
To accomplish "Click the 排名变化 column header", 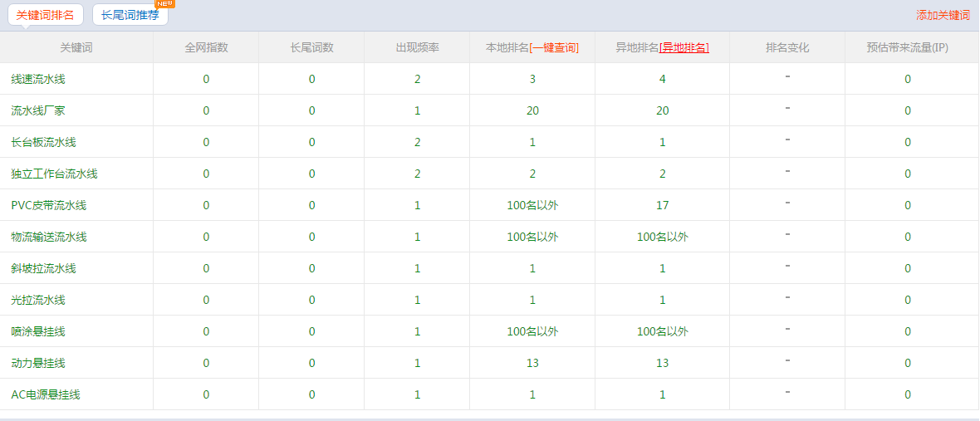I will click(786, 47).
